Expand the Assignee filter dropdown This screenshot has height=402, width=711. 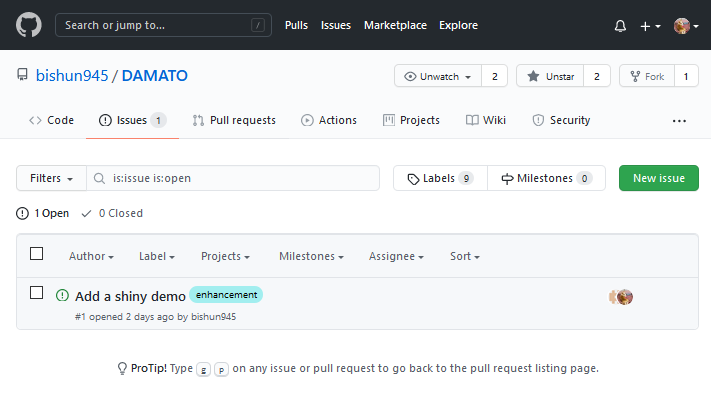point(396,256)
